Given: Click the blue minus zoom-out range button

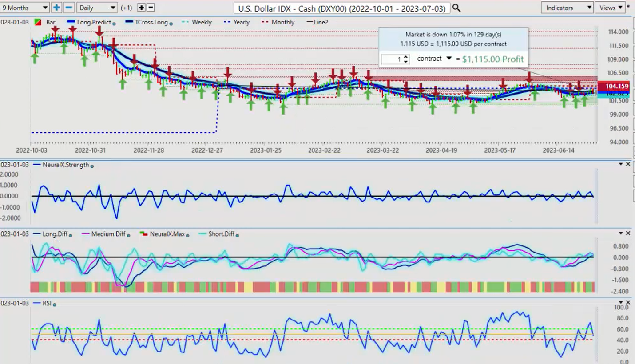Looking at the screenshot, I should click(68, 8).
